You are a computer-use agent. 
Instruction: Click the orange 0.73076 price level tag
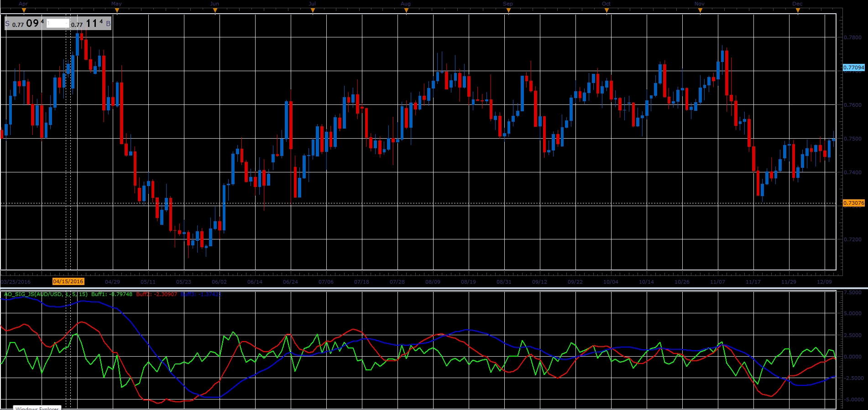853,203
